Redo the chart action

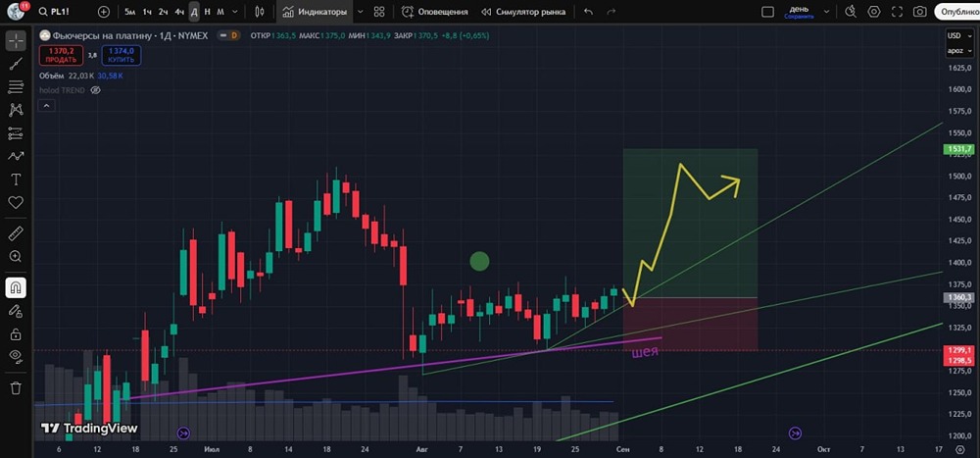[x=612, y=12]
